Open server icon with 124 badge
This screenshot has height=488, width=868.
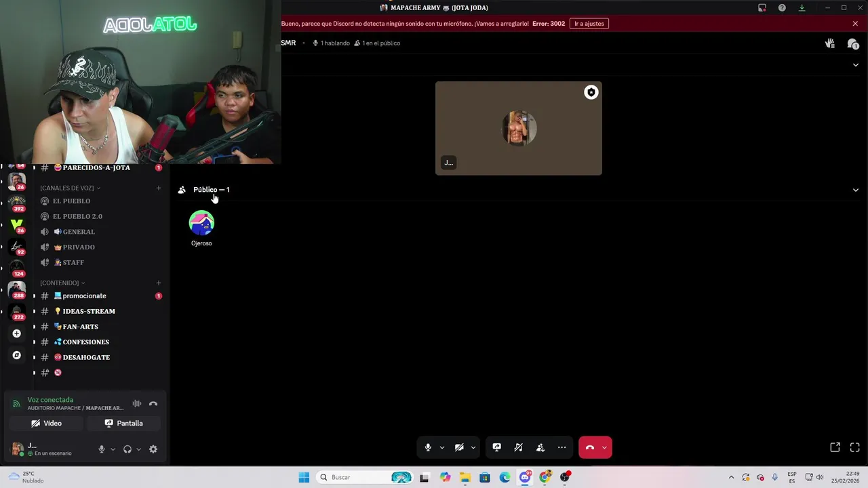pyautogui.click(x=17, y=268)
